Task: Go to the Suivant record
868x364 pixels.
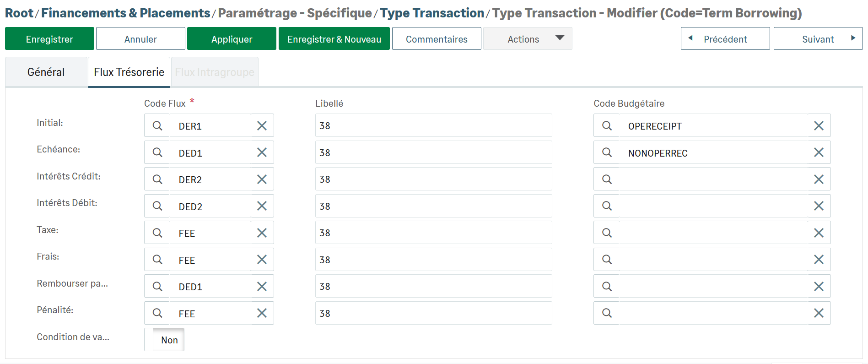Action: [x=818, y=39]
